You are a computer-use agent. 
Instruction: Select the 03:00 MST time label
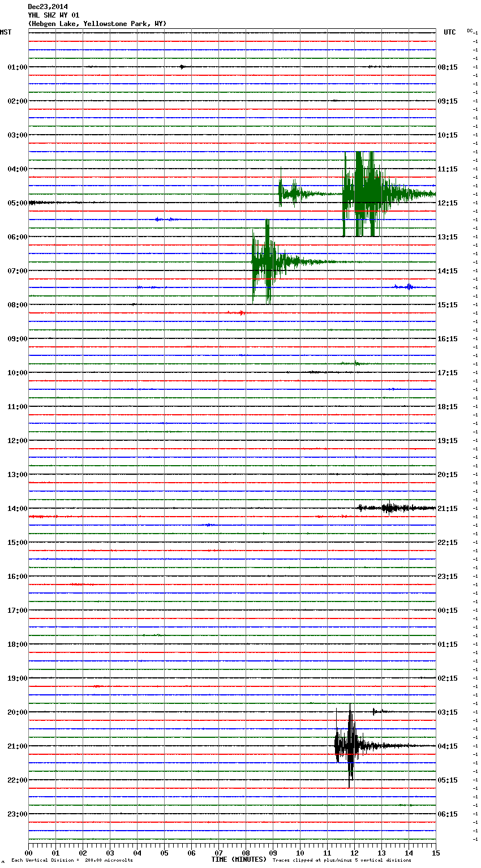click(18, 135)
